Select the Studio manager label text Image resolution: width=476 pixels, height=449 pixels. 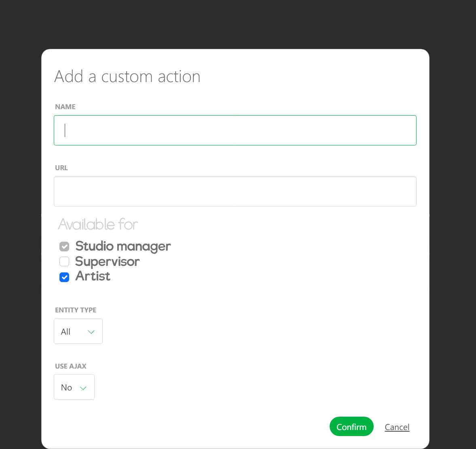pos(123,246)
